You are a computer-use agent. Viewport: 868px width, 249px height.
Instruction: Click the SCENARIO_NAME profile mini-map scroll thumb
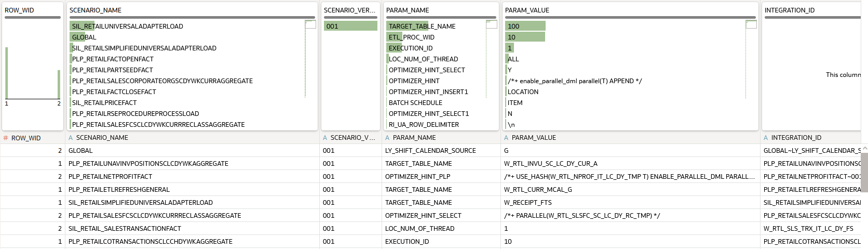(310, 24)
